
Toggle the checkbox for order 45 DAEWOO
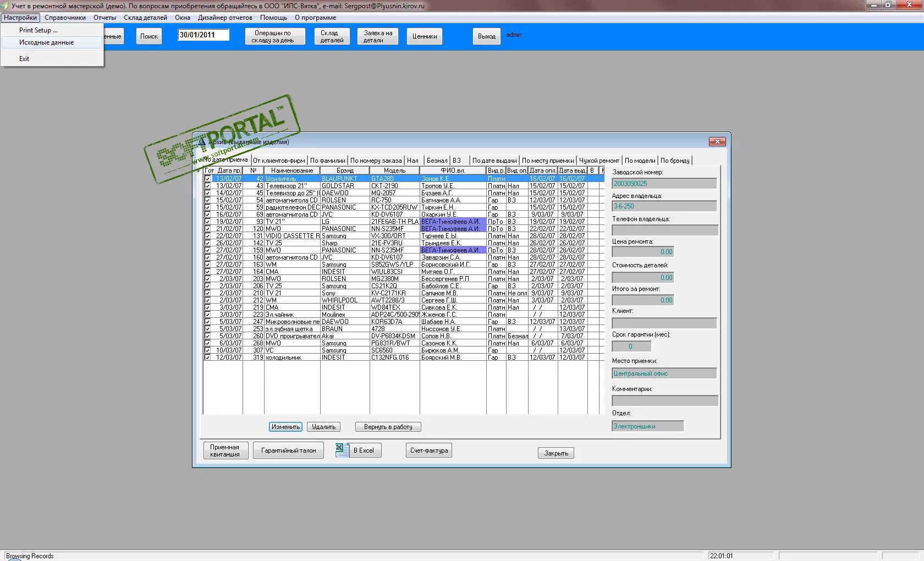click(207, 193)
